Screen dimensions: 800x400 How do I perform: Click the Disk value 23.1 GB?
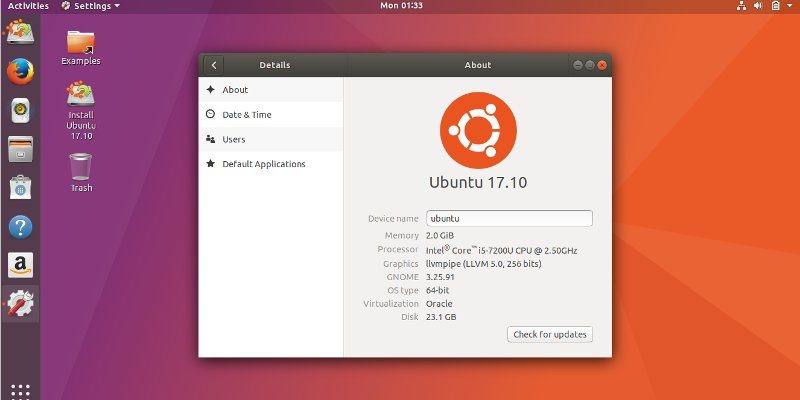[441, 317]
